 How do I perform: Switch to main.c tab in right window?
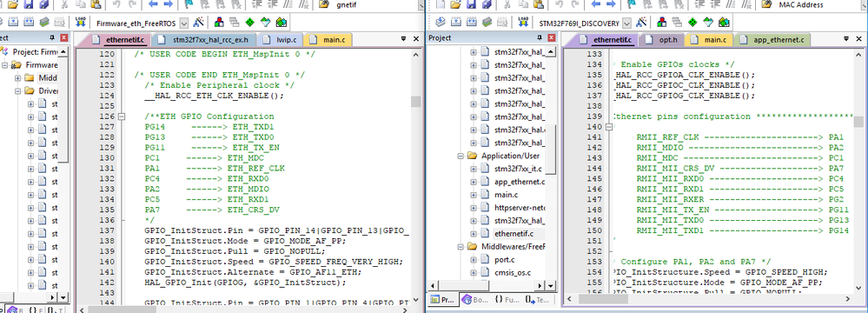click(710, 40)
